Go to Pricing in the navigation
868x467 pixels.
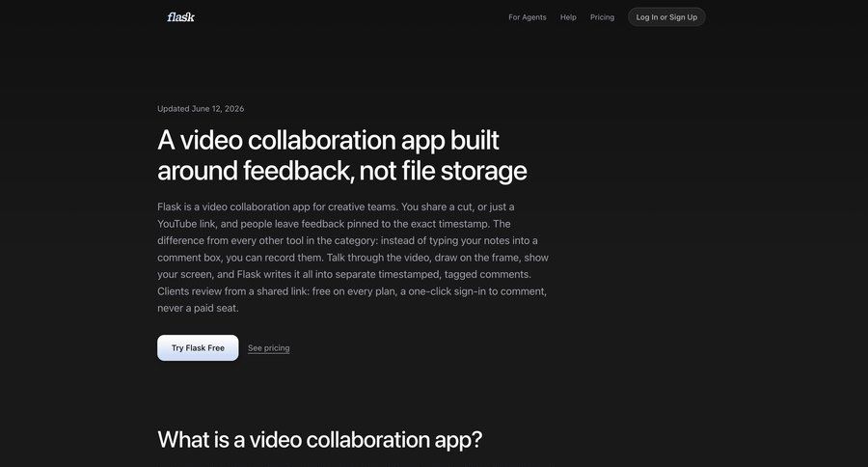[602, 17]
